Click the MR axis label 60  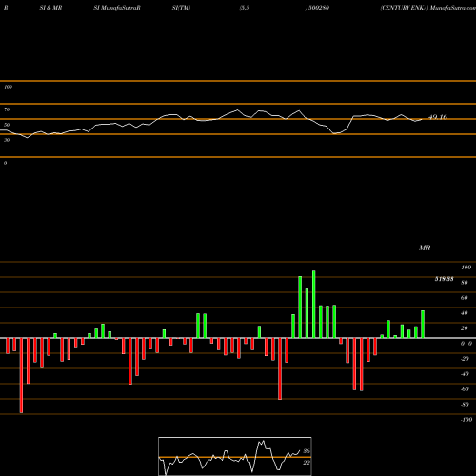click(x=465, y=298)
